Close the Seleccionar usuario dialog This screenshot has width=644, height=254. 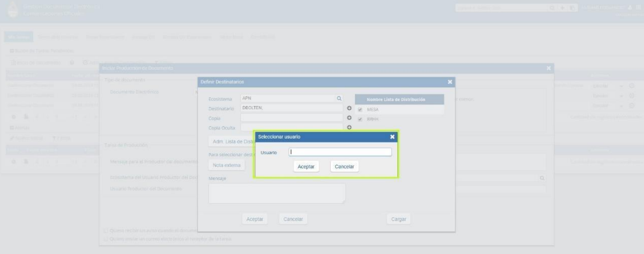392,137
